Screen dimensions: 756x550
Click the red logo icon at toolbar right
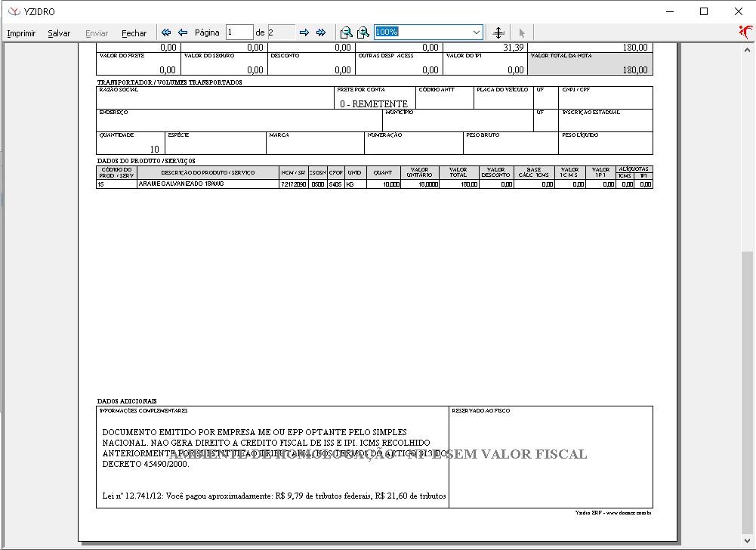745,32
